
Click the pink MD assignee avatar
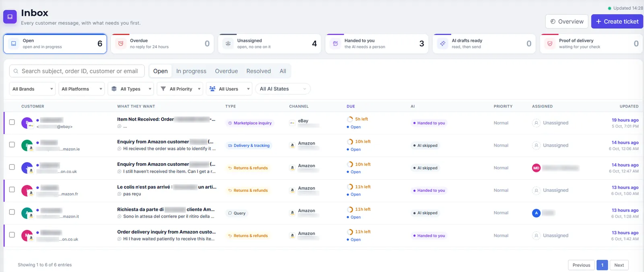tap(536, 168)
